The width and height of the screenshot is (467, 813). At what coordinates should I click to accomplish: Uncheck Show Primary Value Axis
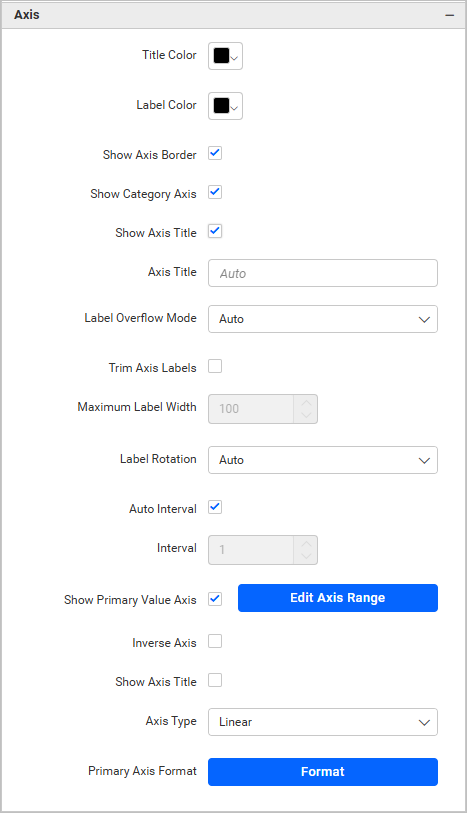pyautogui.click(x=215, y=599)
